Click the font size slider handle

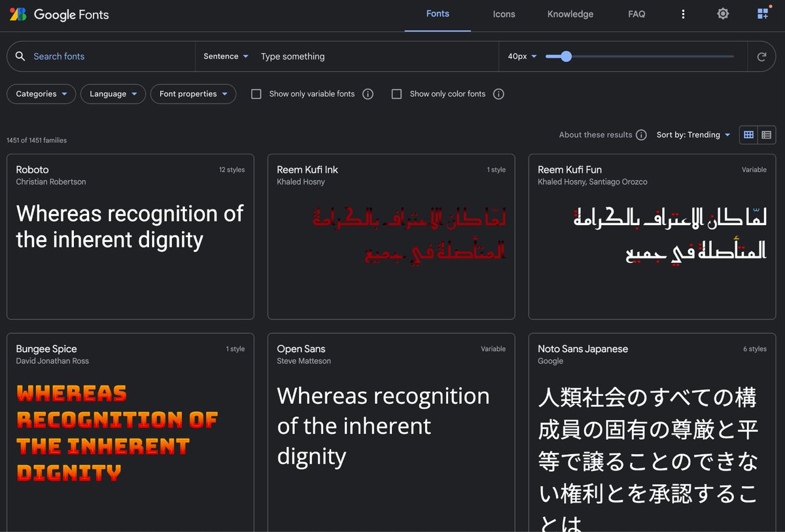point(567,57)
